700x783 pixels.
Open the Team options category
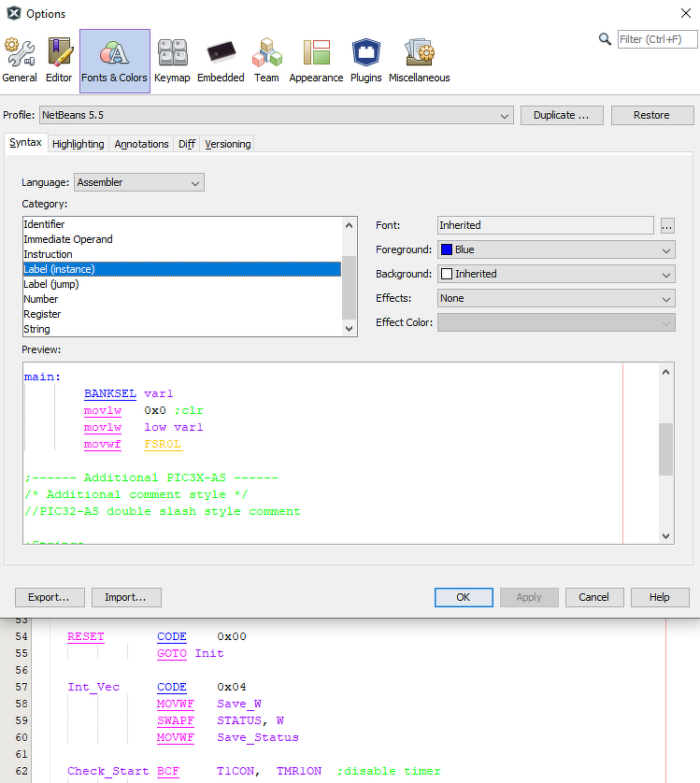click(x=266, y=61)
